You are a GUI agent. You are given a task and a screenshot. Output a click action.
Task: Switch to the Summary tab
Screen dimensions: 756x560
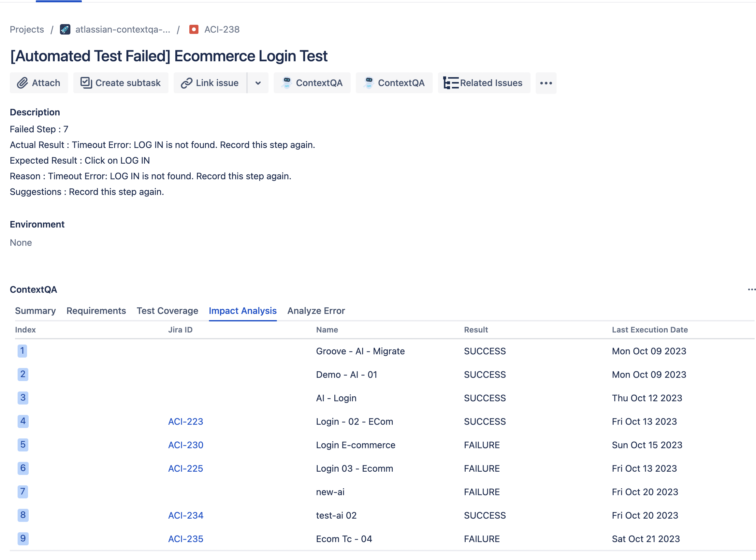coord(35,311)
